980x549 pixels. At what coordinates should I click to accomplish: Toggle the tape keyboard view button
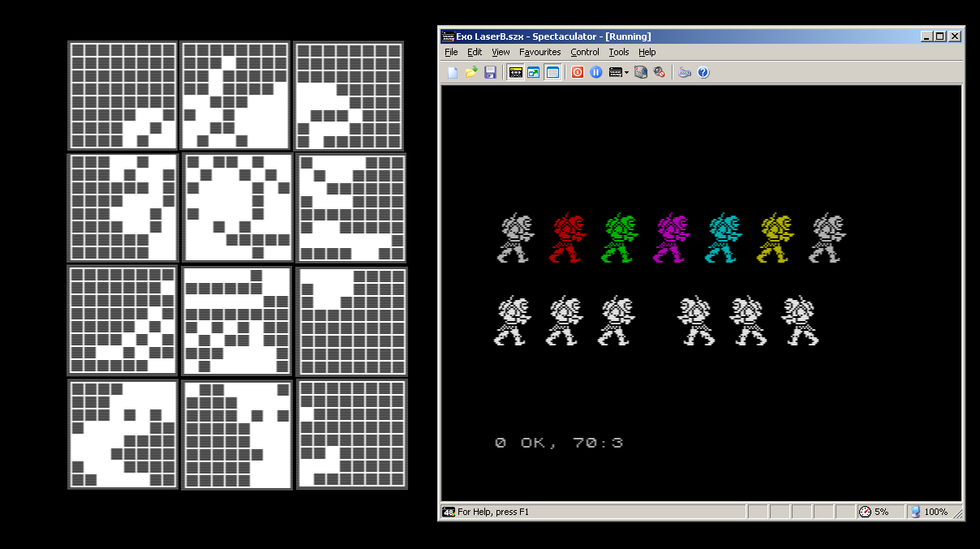pos(515,72)
